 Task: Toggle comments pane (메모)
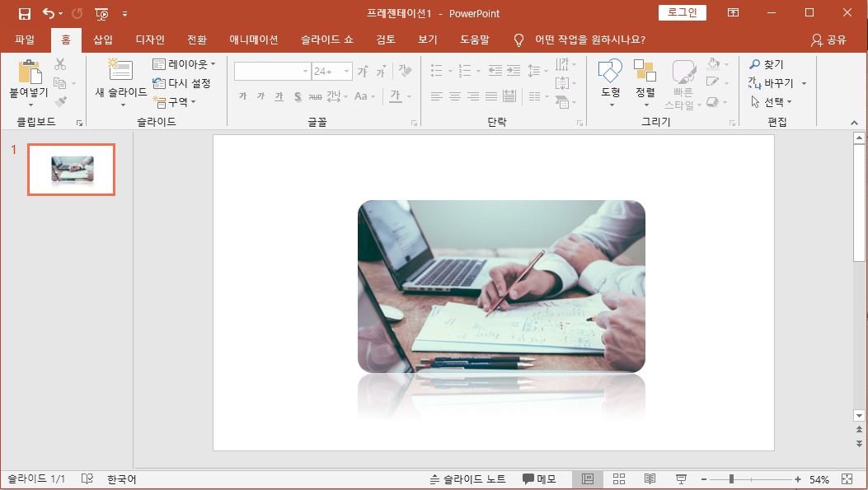(539, 479)
